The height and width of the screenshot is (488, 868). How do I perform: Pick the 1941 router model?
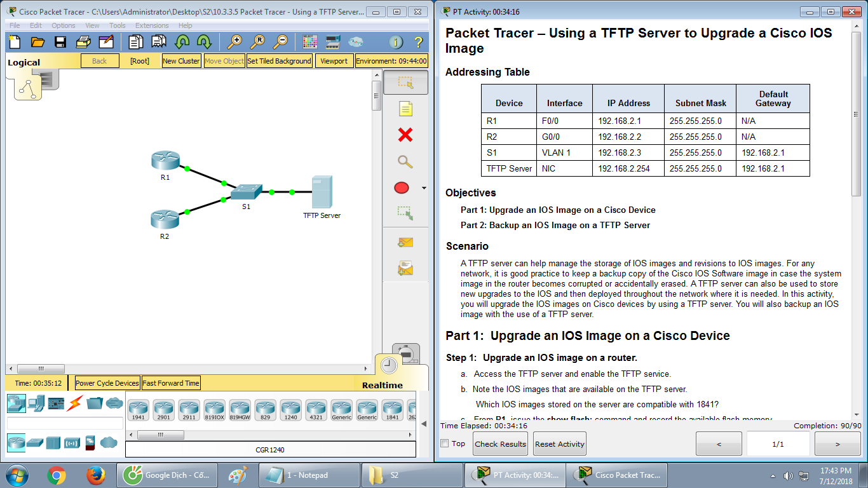click(138, 410)
